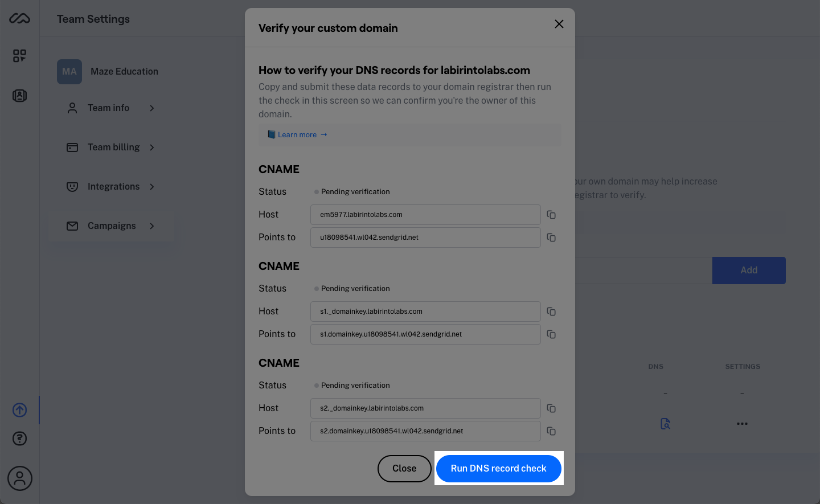The image size is (820, 504).
Task: Click the DNS record inspection icon
Action: coord(665,424)
